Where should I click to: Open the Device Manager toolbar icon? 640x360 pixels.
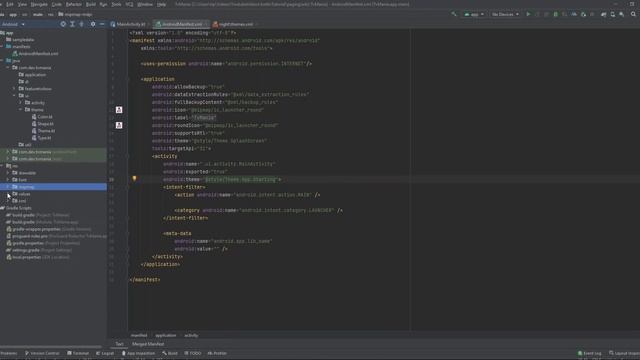tap(613, 14)
